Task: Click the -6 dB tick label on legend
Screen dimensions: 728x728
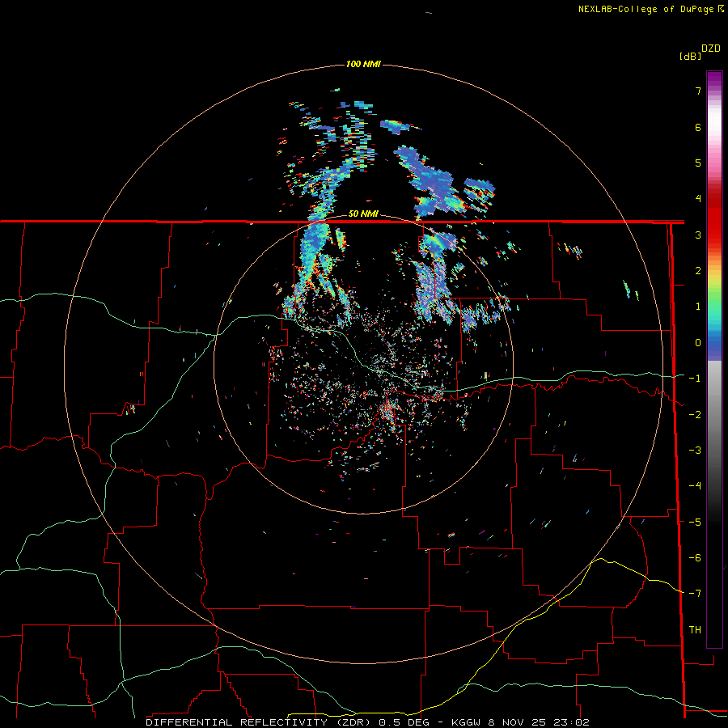Action: 695,558
